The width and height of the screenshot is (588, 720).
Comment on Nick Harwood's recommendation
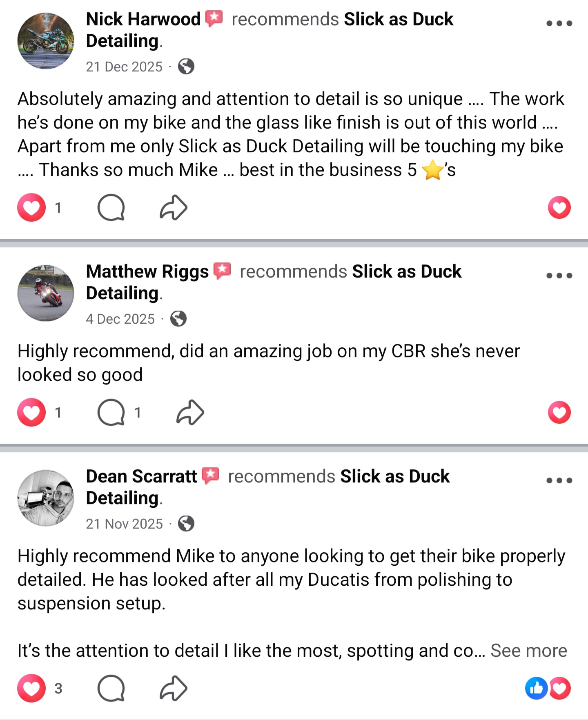[111, 208]
